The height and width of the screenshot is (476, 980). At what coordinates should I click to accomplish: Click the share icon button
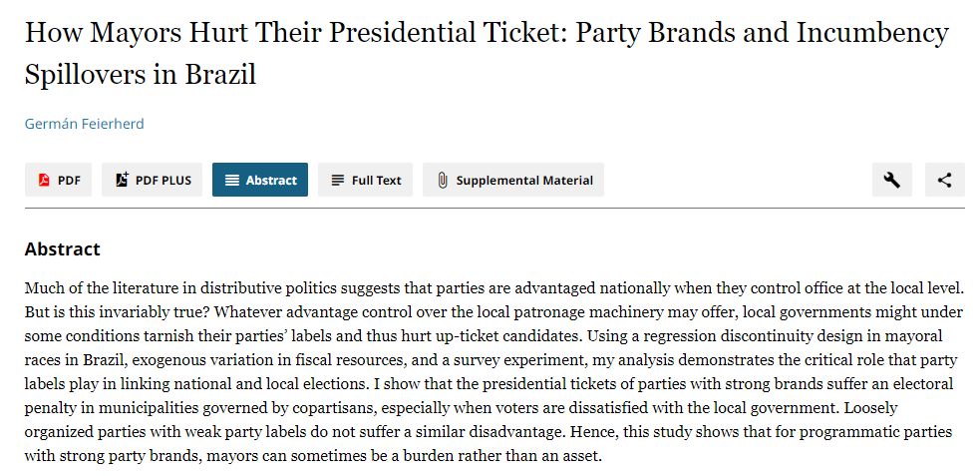(944, 180)
